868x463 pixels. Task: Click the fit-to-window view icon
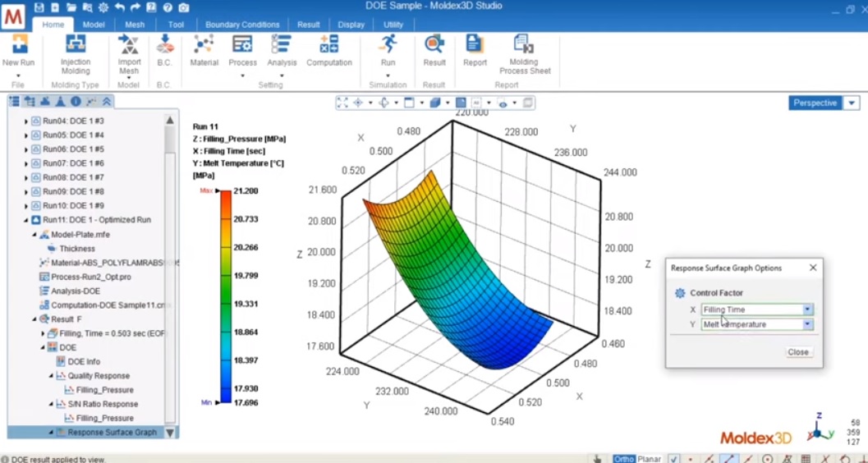342,103
